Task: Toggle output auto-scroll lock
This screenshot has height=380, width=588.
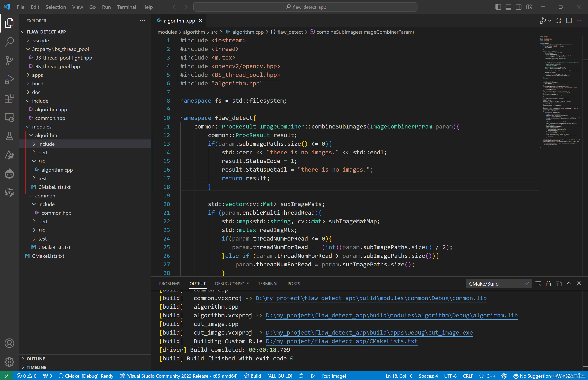Action: coord(548,283)
